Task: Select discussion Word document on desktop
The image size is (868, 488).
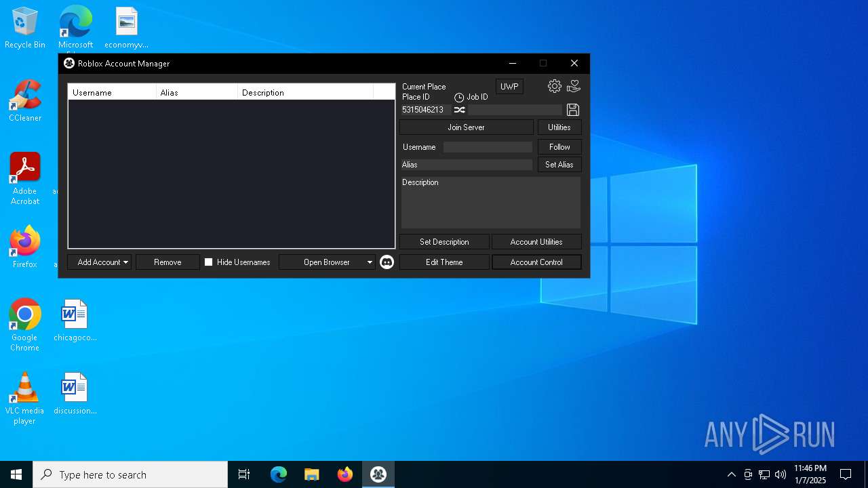Action: (75, 394)
